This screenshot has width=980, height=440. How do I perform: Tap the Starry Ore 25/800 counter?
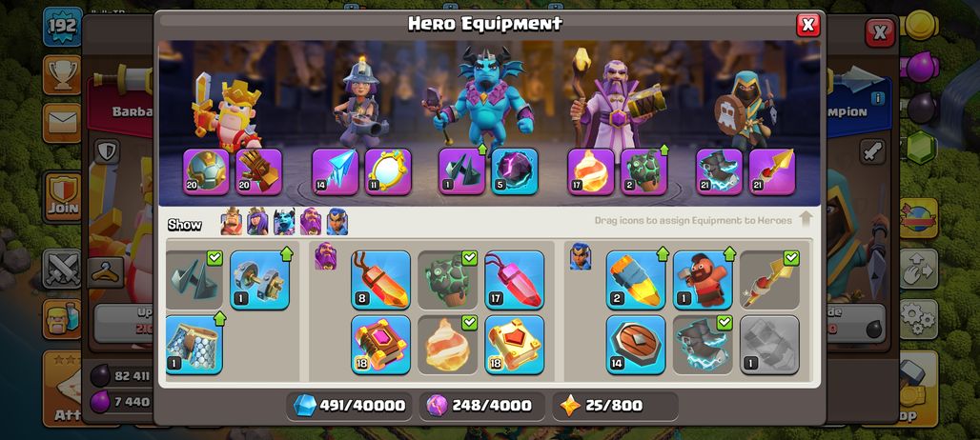point(614,406)
